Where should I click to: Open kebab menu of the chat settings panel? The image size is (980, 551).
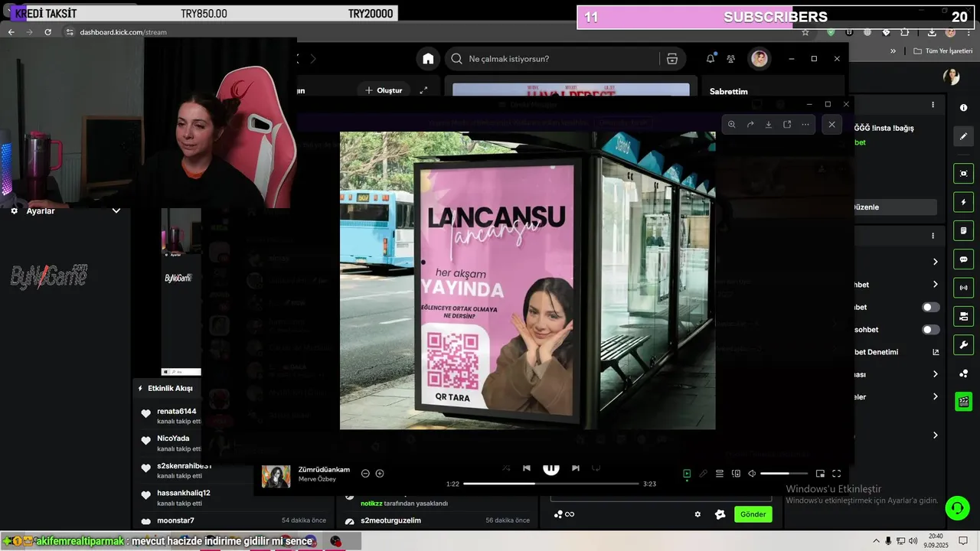933,236
